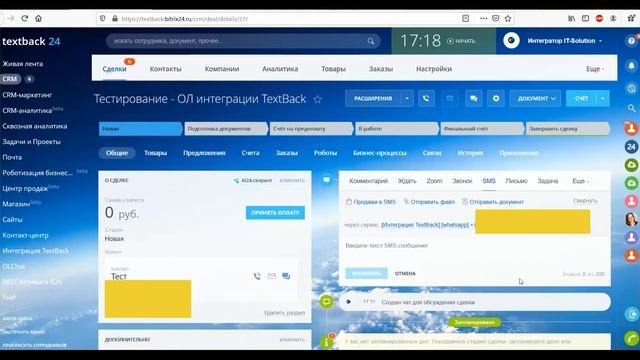Set deal stage to В работе
Viewport: 640px width, 360px height.
click(396, 129)
